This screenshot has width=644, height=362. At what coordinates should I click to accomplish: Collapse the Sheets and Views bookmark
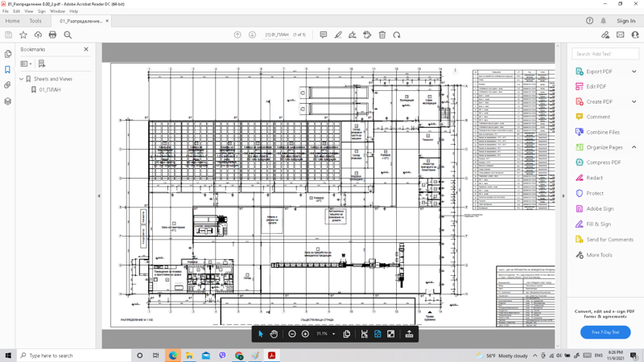[22, 79]
